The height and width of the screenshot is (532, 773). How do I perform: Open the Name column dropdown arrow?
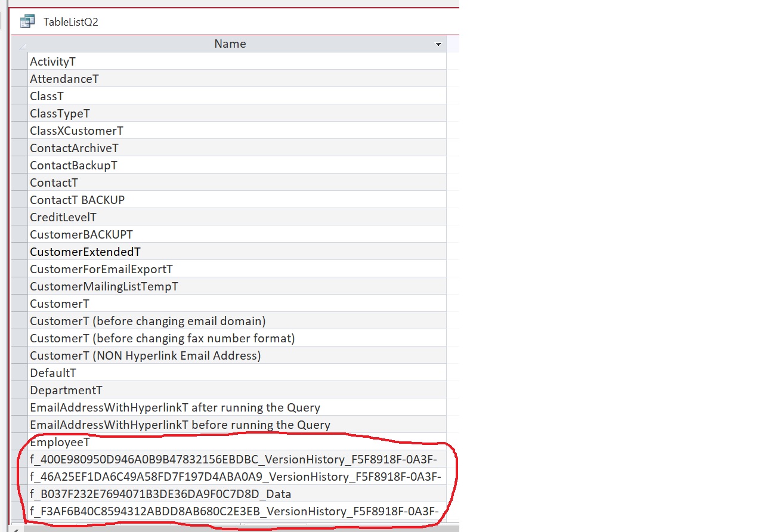coord(438,45)
